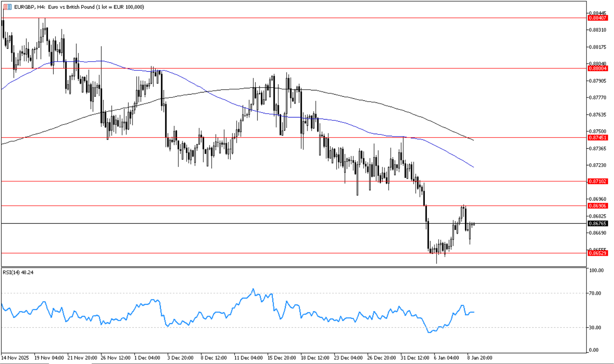614x364 pixels.
Task: Click the 6 Jan 04:00 time axis label
Action: [446, 358]
